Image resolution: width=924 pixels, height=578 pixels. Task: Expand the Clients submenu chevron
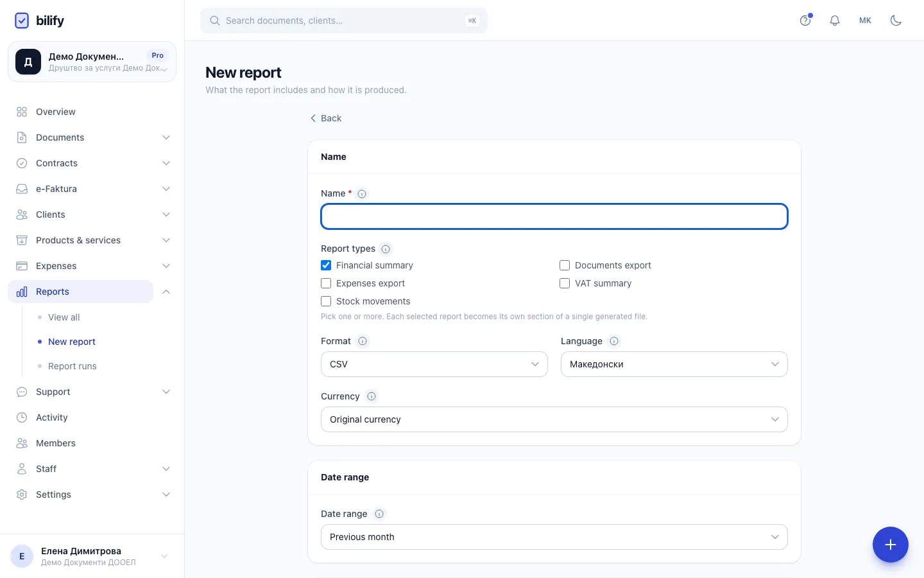click(166, 215)
